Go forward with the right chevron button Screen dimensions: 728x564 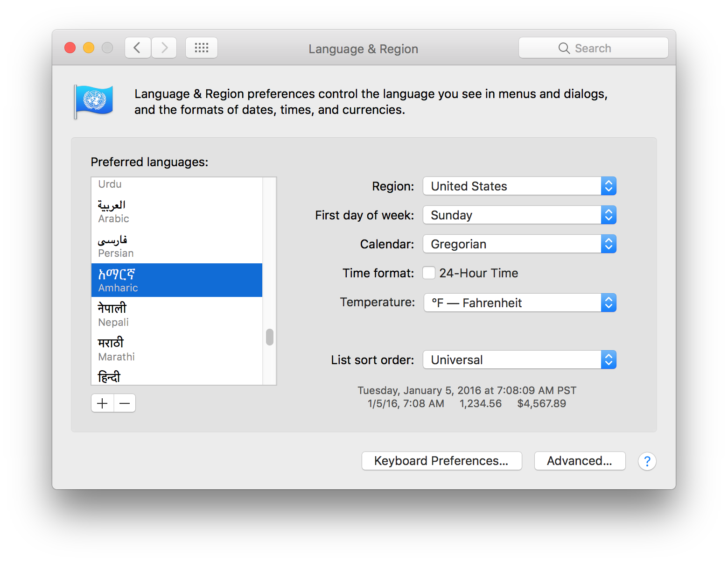pos(164,48)
